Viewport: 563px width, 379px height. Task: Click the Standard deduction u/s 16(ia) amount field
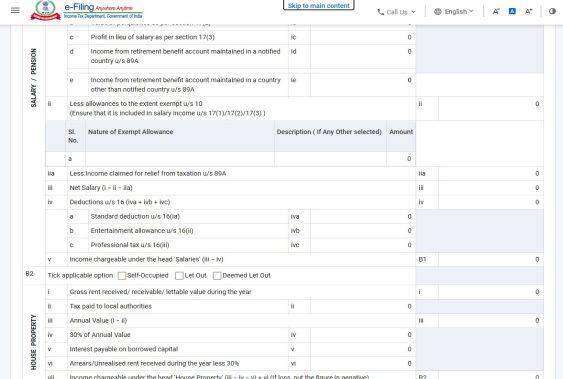coord(363,216)
